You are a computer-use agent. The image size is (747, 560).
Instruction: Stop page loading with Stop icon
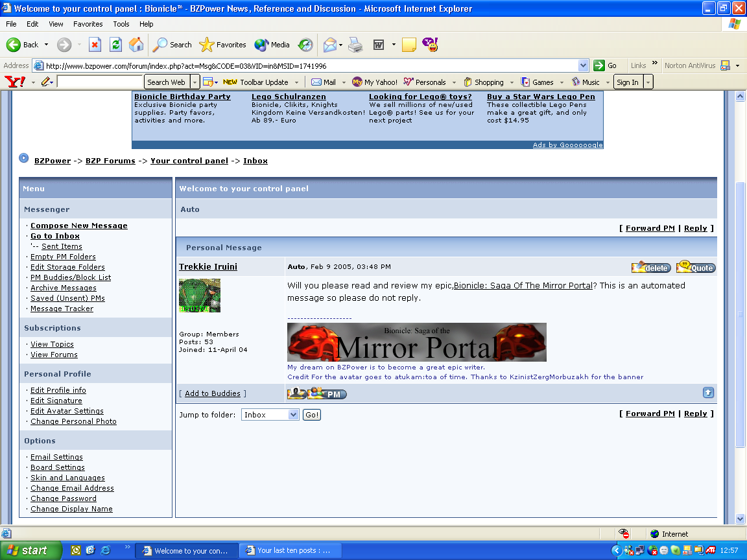click(x=95, y=45)
